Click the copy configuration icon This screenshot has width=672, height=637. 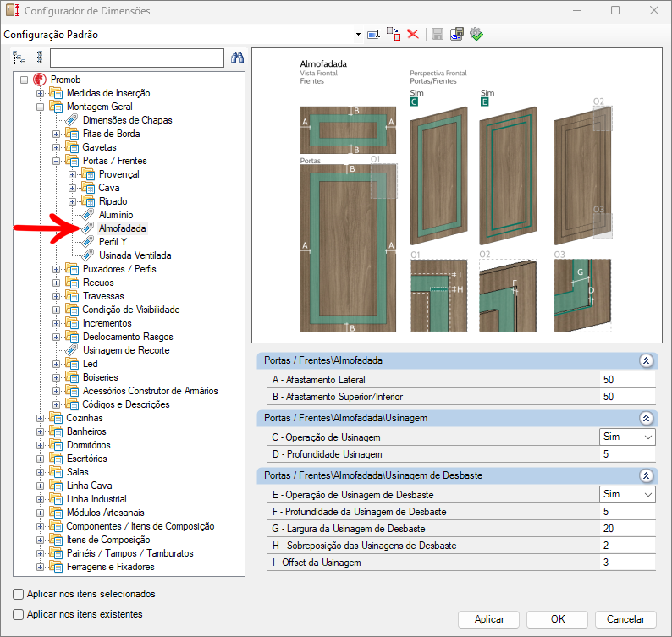pyautogui.click(x=394, y=34)
